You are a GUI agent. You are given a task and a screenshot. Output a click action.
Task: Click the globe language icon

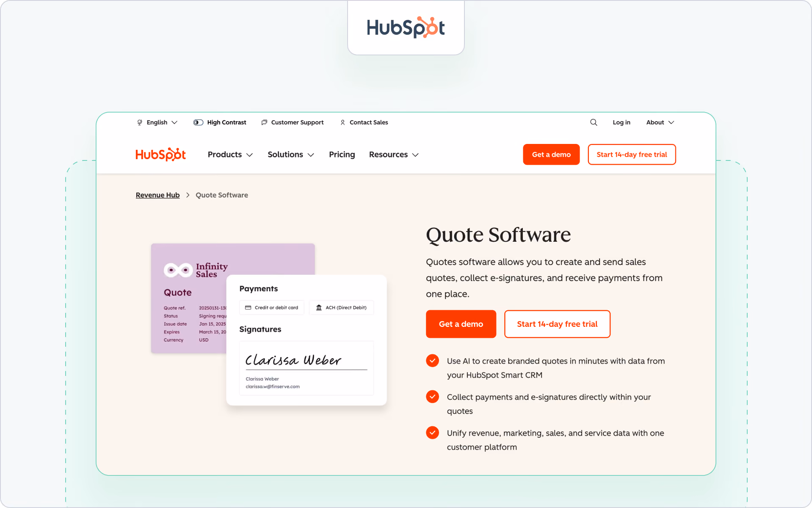[140, 122]
